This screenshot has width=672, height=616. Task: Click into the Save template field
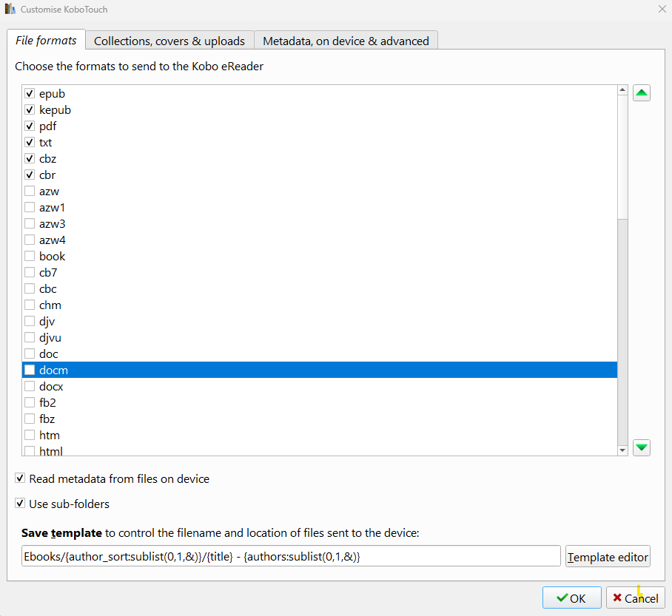(291, 556)
